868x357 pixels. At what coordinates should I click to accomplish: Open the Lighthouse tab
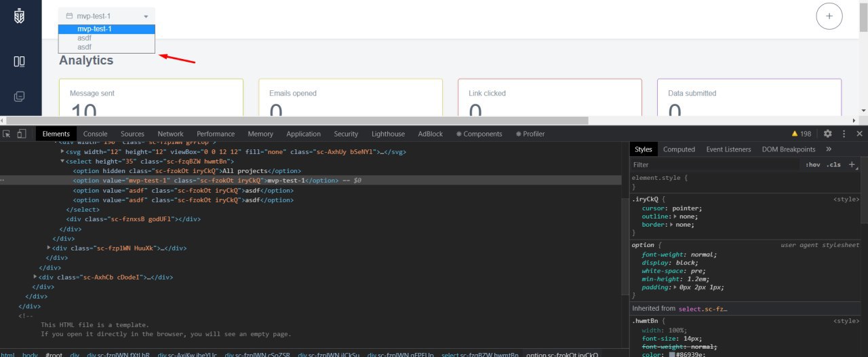(388, 134)
